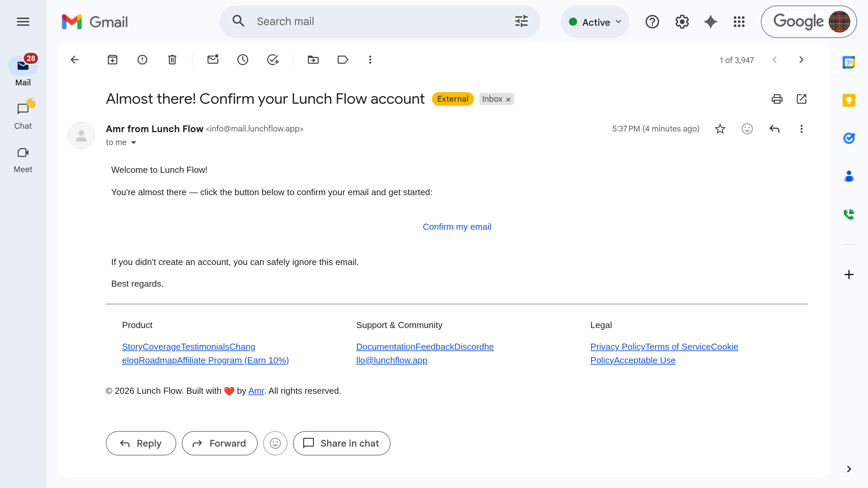Open the Active status dropdown
This screenshot has height=488, width=868.
click(595, 22)
